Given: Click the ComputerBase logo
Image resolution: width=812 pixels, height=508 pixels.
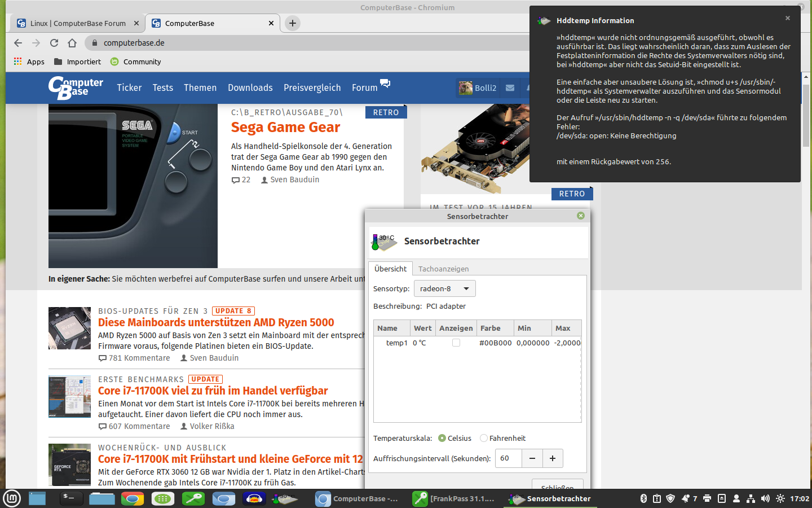Looking at the screenshot, I should pyautogui.click(x=76, y=87).
